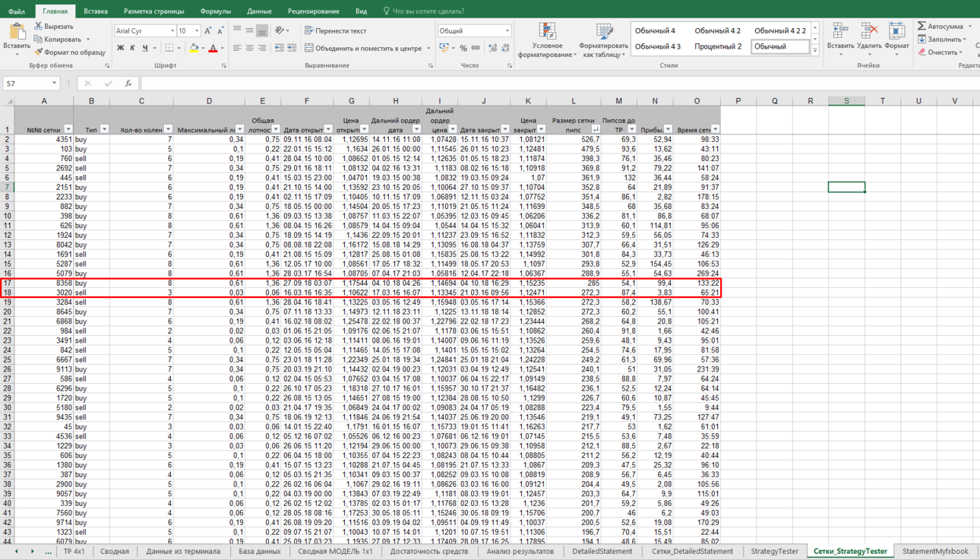Click the Paste (Вставить) clipboard icon
The width and height of the screenshot is (980, 560).
[17, 32]
